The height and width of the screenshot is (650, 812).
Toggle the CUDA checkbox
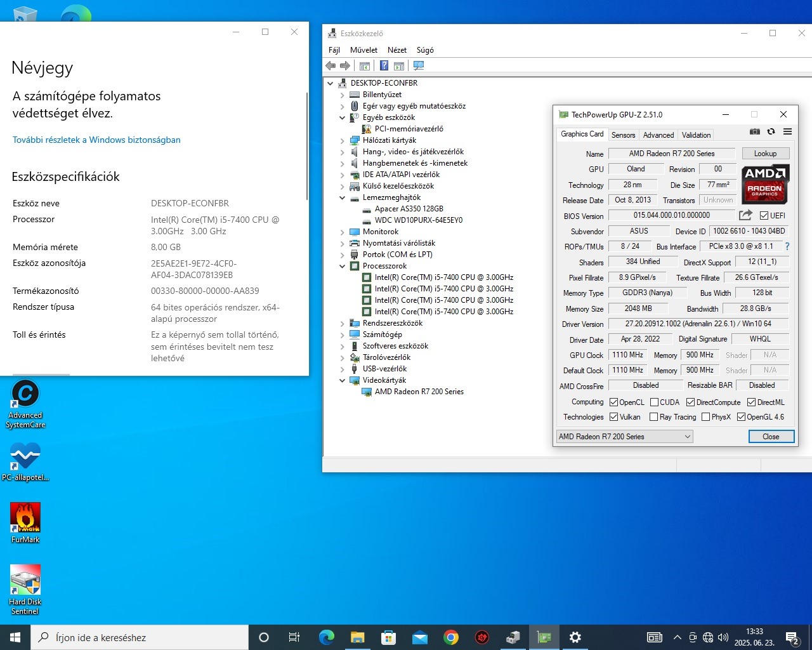coord(654,402)
